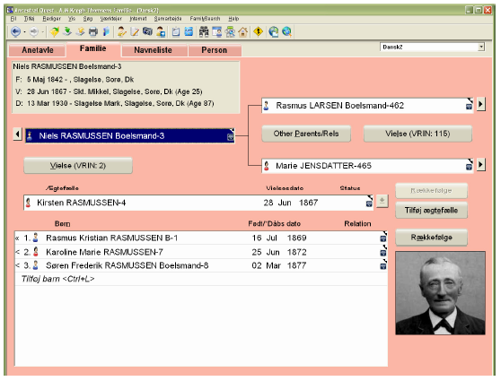Viewport: 500px width, 381px height.
Task: Click the globe with magnifier icon
Action: [287, 32]
